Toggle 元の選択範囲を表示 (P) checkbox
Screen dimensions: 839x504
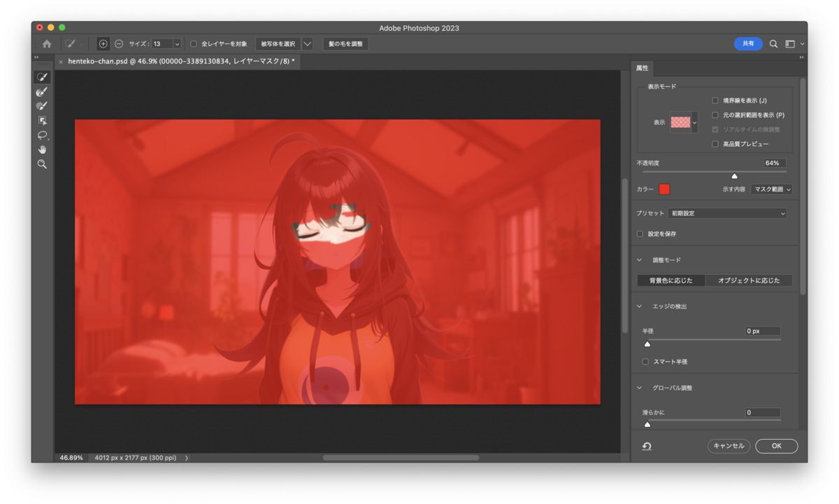tap(715, 115)
